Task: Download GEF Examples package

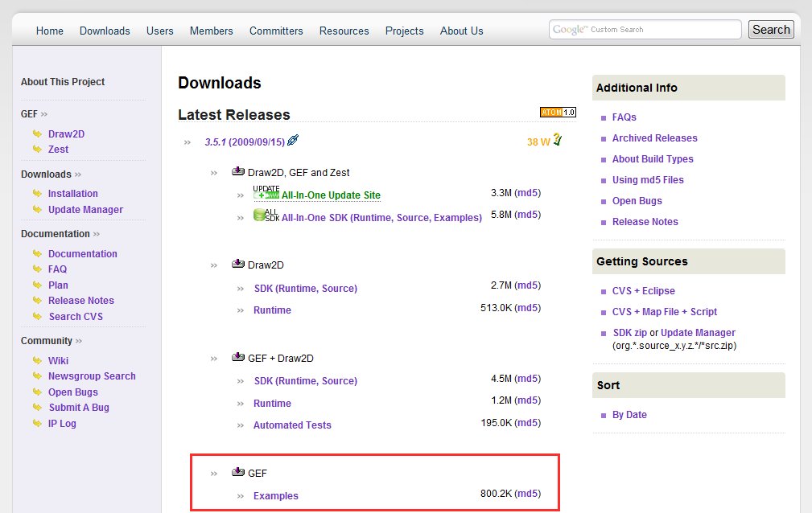Action: [275, 496]
